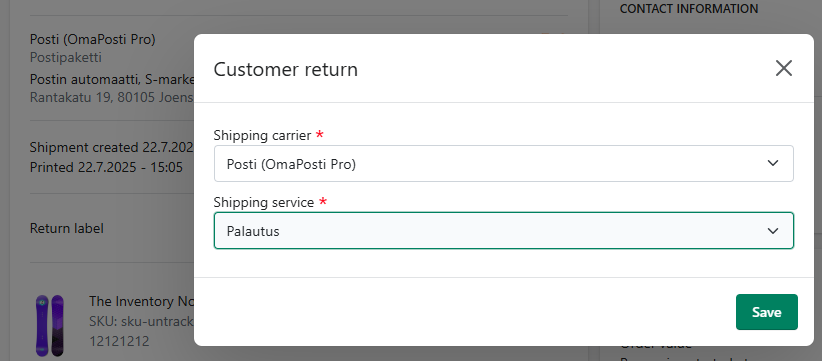
Task: Save the customer return
Action: 766,312
